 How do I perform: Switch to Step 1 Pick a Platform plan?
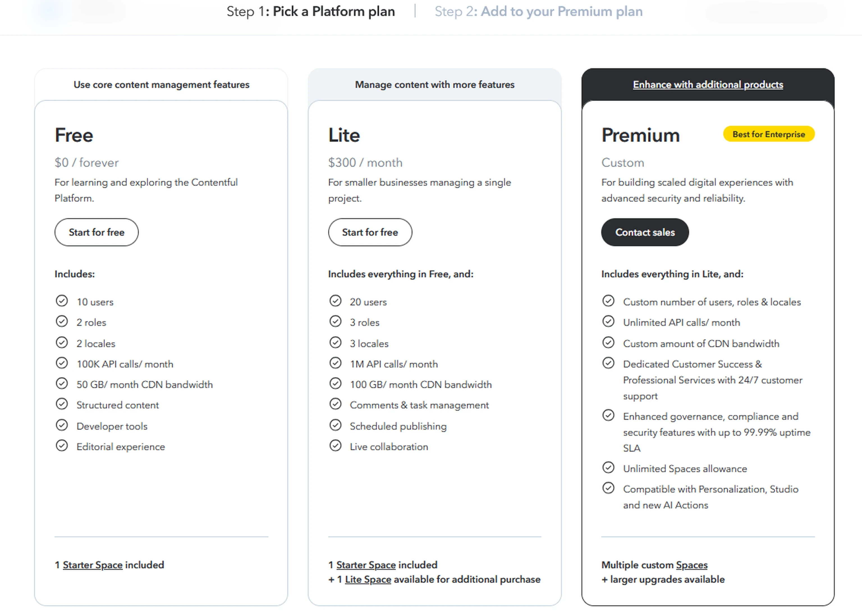311,11
